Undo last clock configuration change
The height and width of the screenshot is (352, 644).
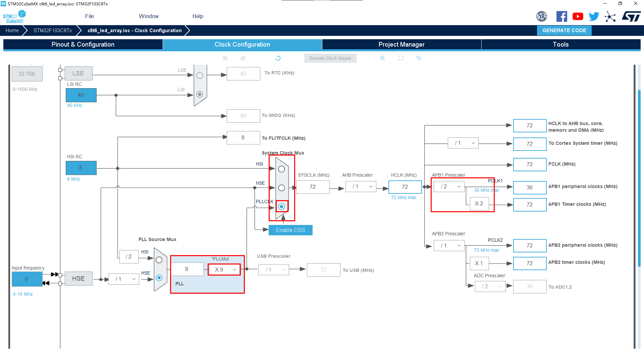pyautogui.click(x=225, y=58)
